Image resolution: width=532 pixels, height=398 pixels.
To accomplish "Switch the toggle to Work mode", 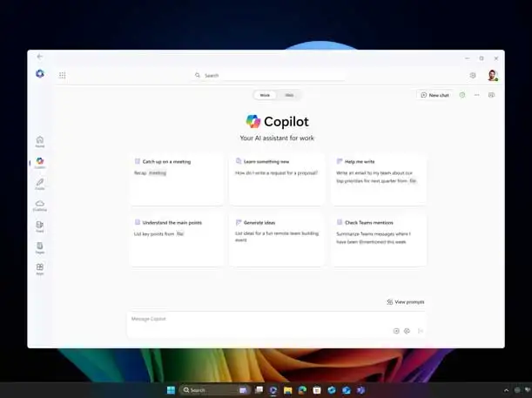I will (265, 95).
